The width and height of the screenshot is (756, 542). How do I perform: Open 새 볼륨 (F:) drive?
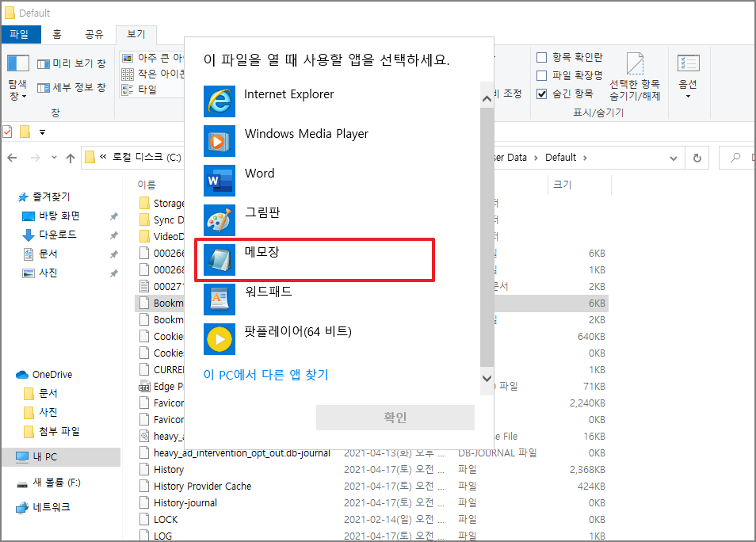click(x=48, y=483)
